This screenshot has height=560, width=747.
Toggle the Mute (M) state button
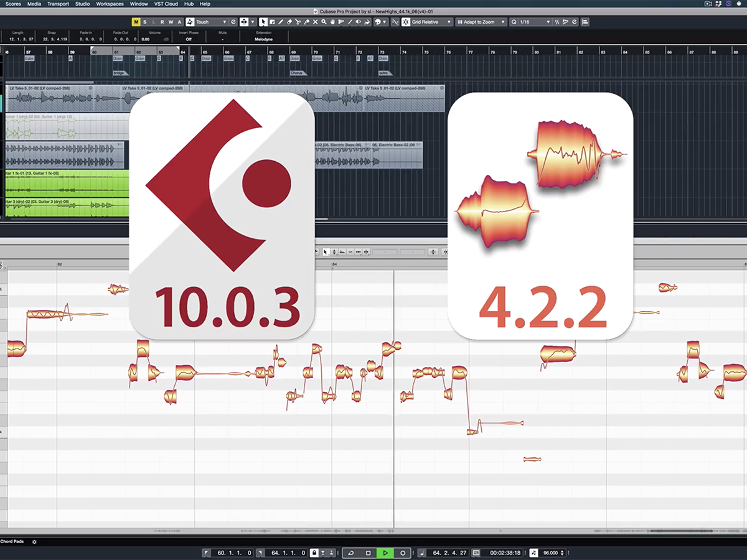(136, 22)
